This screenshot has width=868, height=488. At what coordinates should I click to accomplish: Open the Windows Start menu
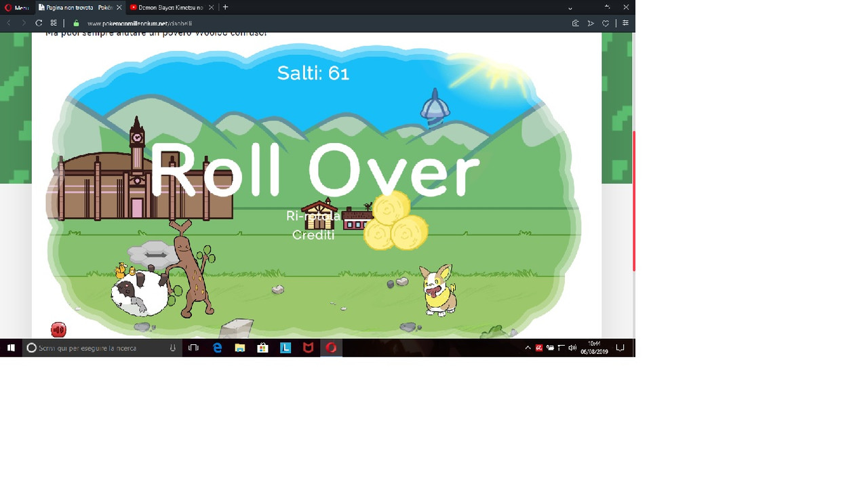click(x=11, y=348)
